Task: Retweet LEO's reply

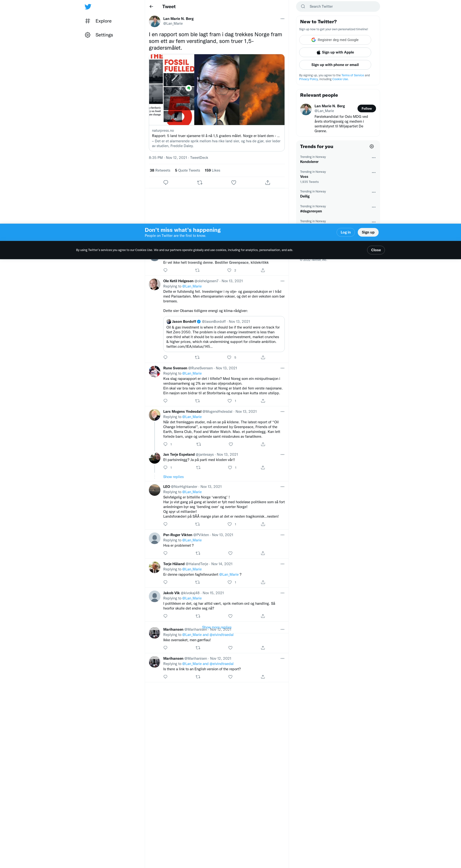Action: click(x=197, y=524)
